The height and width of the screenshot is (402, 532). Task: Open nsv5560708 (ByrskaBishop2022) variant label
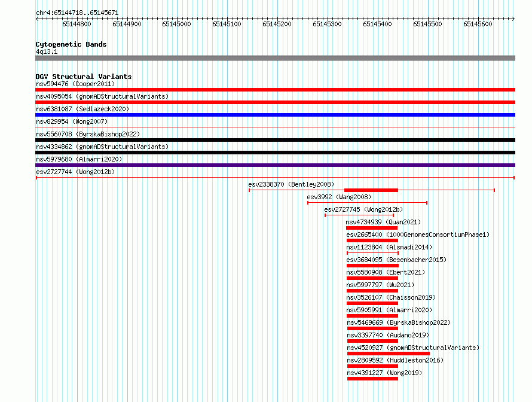coord(88,134)
